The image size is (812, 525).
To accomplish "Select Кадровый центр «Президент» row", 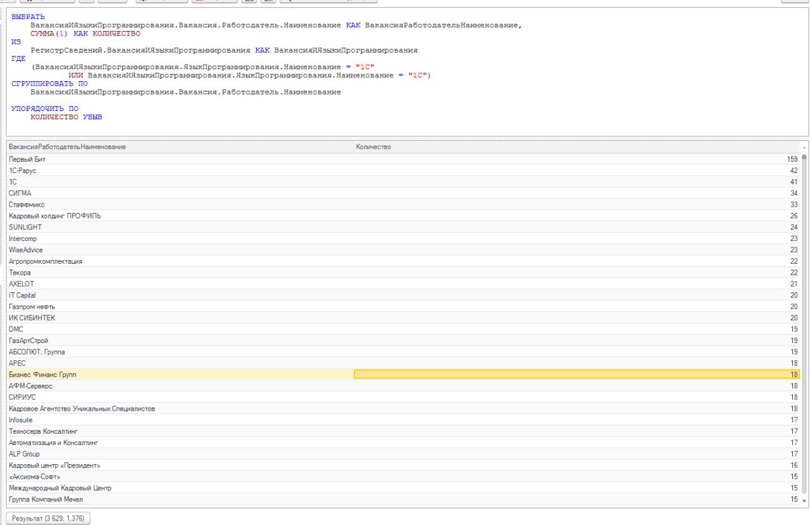I will click(x=403, y=465).
